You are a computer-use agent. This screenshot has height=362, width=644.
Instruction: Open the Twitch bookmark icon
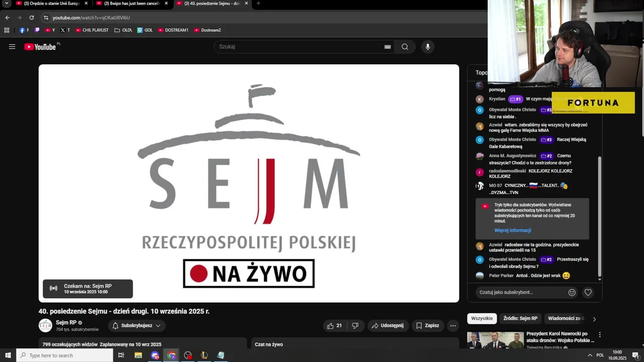(37, 30)
